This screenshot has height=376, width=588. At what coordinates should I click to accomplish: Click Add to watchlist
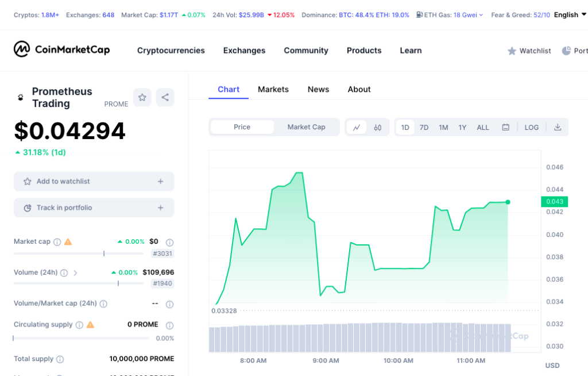point(94,181)
